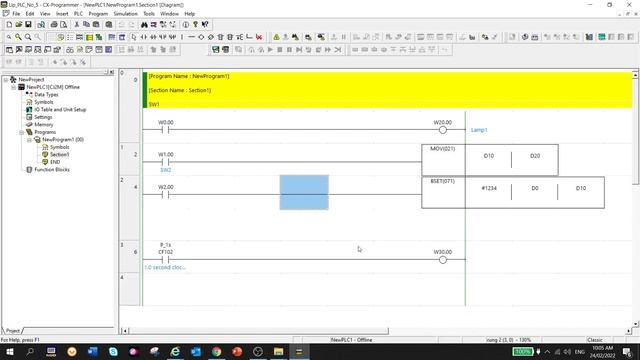
Task: Select Function Blocks in project tree
Action: (52, 170)
